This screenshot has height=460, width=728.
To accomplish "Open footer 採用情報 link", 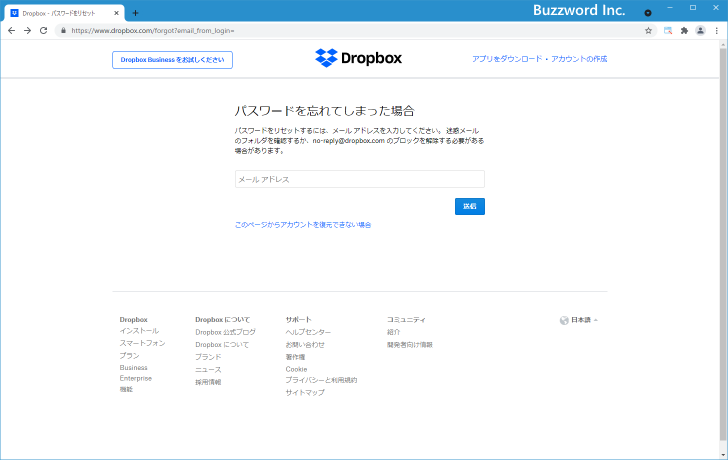I will tap(208, 382).
